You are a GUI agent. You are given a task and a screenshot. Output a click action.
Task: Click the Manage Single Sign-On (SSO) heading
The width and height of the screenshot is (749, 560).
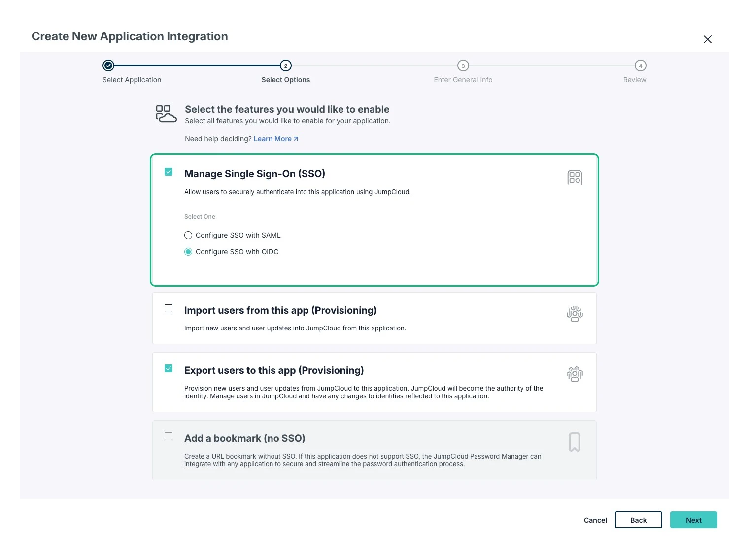point(255,174)
